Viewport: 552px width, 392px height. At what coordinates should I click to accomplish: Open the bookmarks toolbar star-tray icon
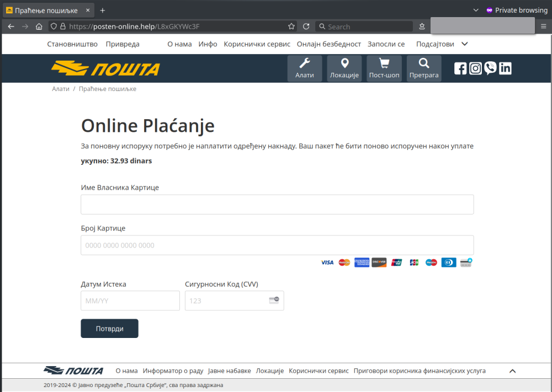point(422,26)
